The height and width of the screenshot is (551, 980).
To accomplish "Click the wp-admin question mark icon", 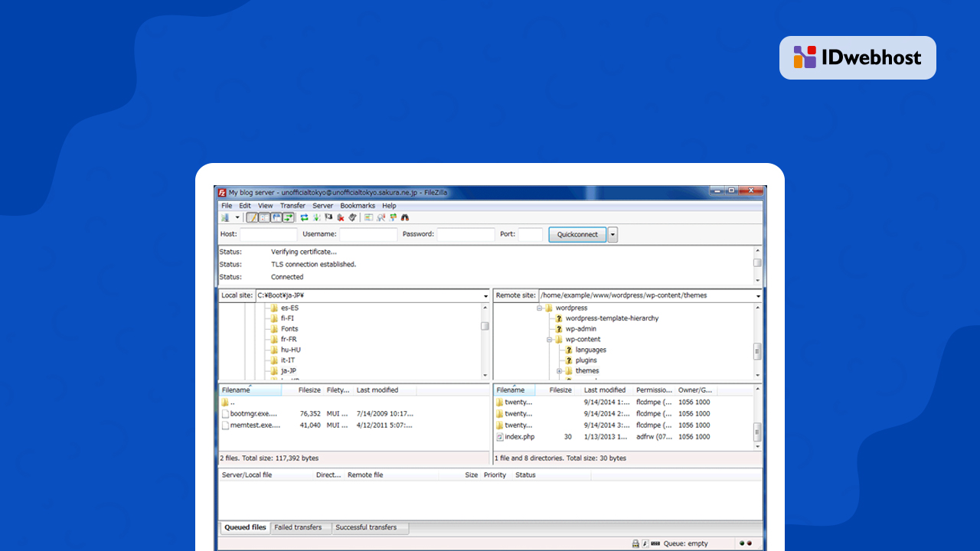I will [559, 329].
